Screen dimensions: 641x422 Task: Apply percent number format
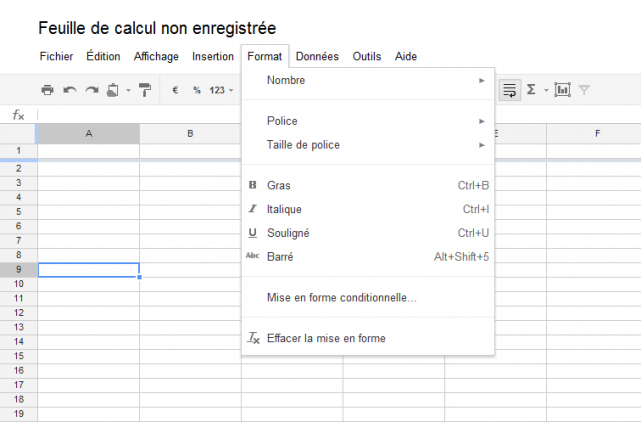pyautogui.click(x=197, y=90)
